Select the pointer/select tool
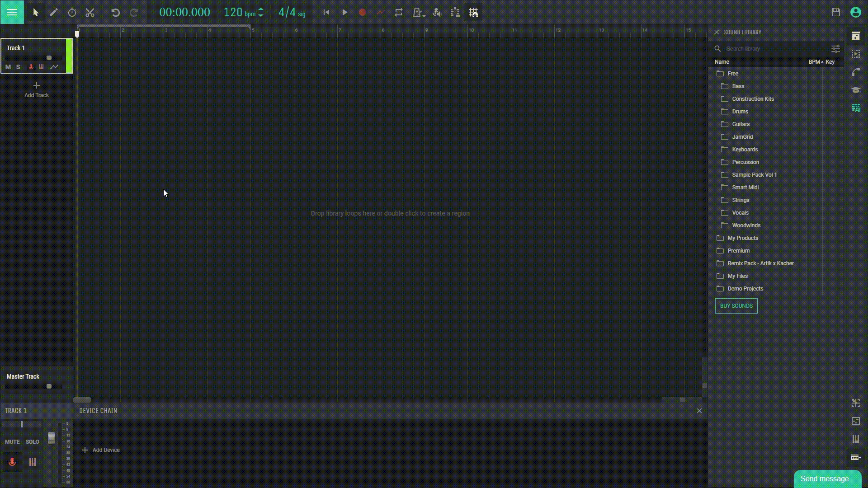The width and height of the screenshot is (868, 488). 34,13
